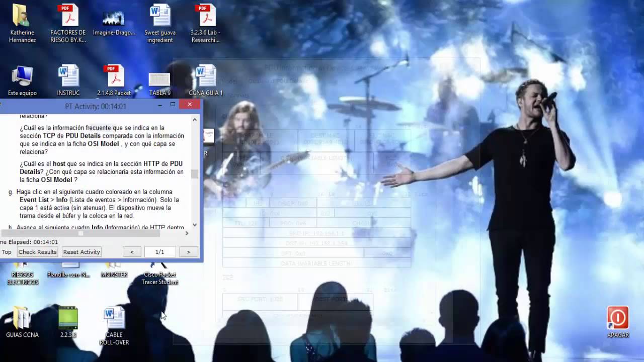Open the CCNA GUIA 1 Word document
The height and width of the screenshot is (362, 644).
(205, 80)
